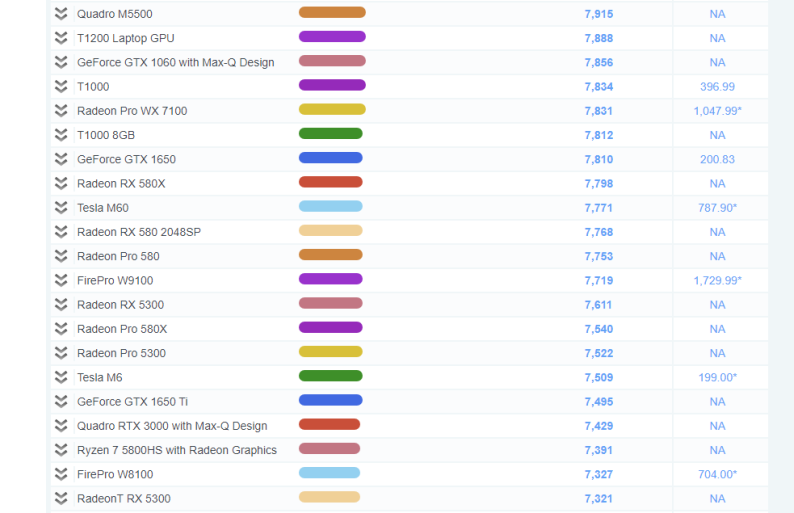
Task: Open GeForce GTX 1060 with Max-Q Design
Action: click(x=176, y=63)
